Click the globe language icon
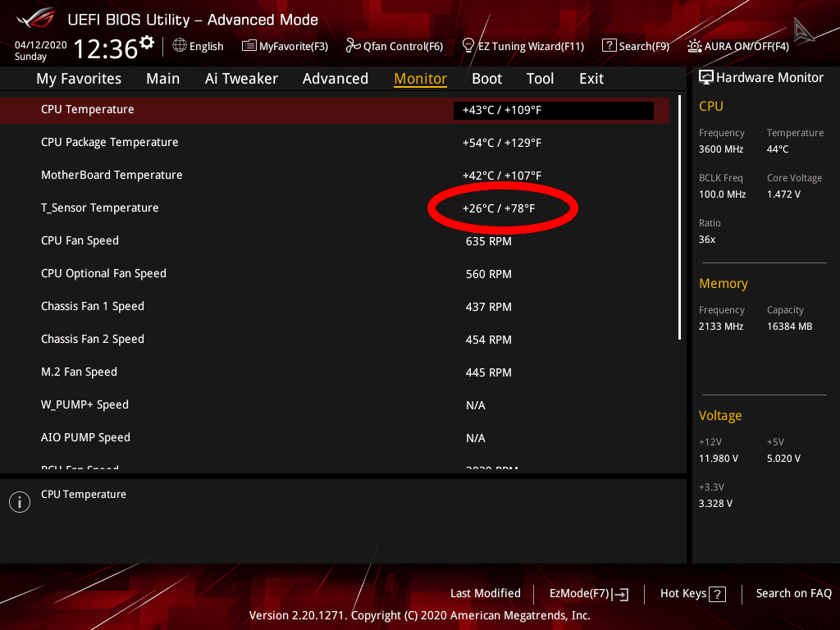 (180, 46)
